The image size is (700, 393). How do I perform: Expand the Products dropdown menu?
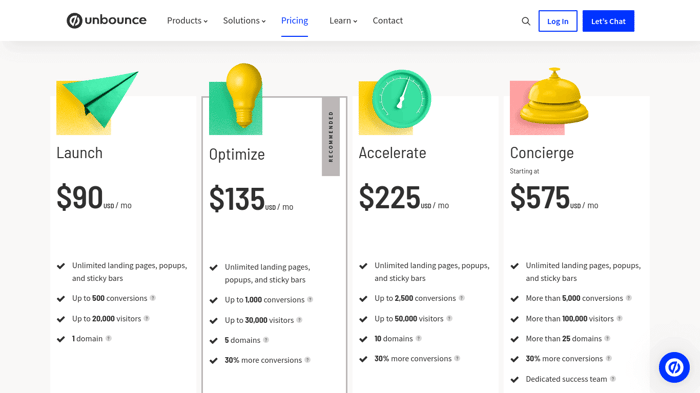tap(187, 21)
